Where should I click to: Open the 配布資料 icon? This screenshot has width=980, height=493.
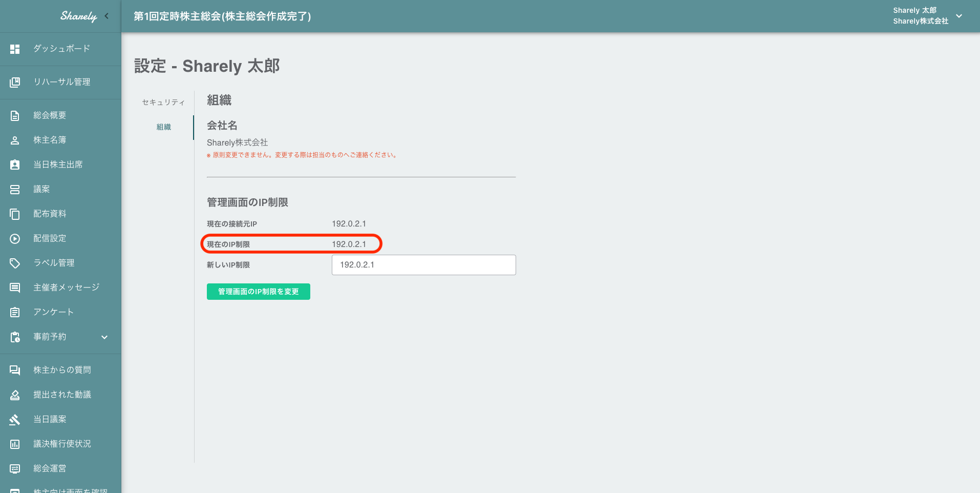pos(14,213)
